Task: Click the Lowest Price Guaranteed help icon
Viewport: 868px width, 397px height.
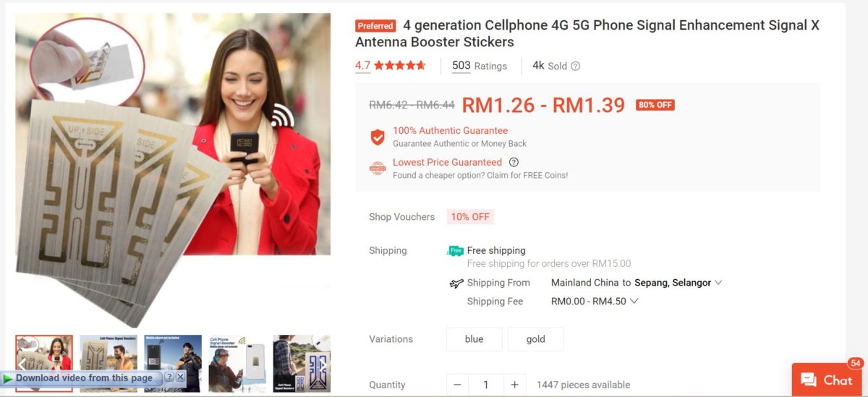Action: click(514, 163)
